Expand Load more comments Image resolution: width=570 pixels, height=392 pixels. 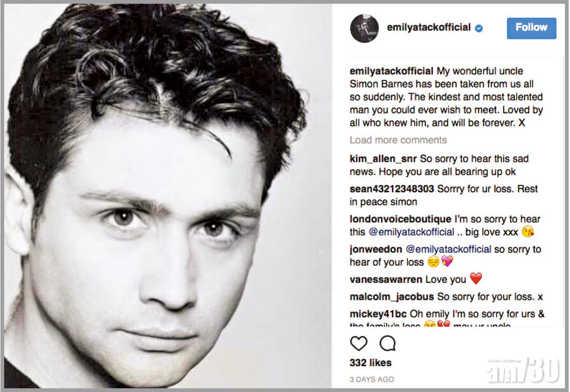pyautogui.click(x=398, y=140)
